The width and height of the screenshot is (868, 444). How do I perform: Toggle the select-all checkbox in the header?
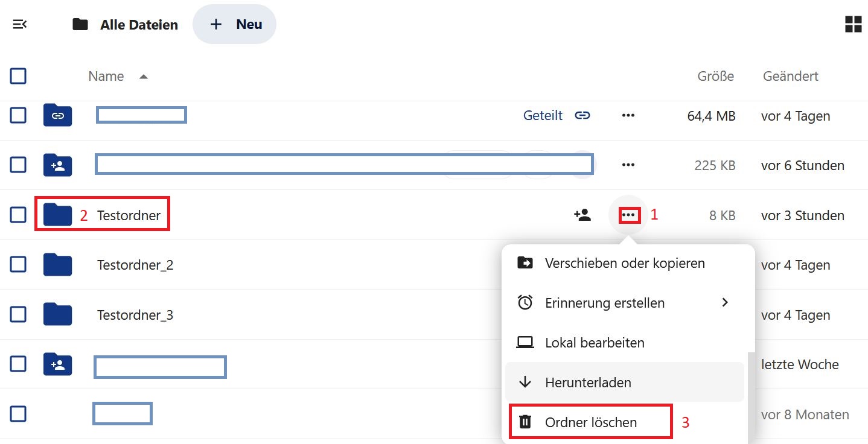point(18,76)
